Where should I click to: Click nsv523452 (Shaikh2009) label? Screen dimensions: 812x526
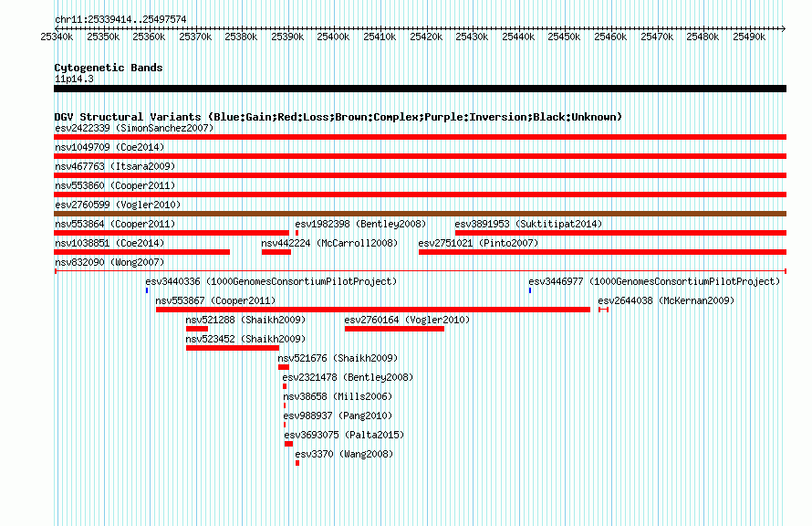[x=245, y=339]
